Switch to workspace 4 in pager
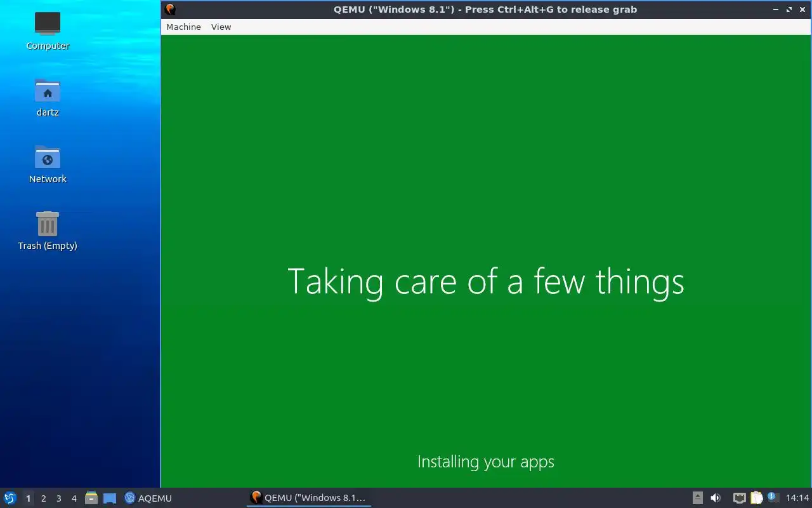Image resolution: width=812 pixels, height=508 pixels. (x=74, y=498)
